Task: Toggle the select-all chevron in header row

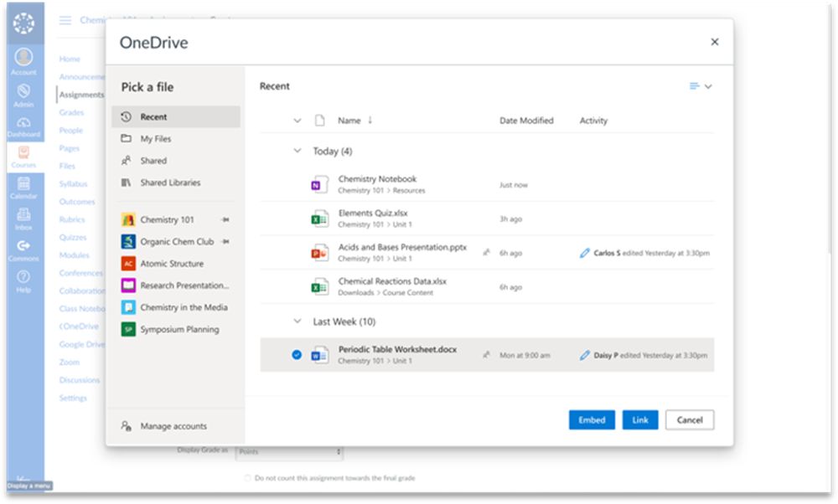Action: [297, 121]
